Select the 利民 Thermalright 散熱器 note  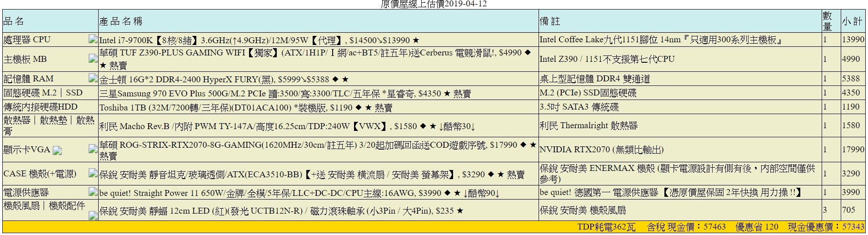pos(589,125)
